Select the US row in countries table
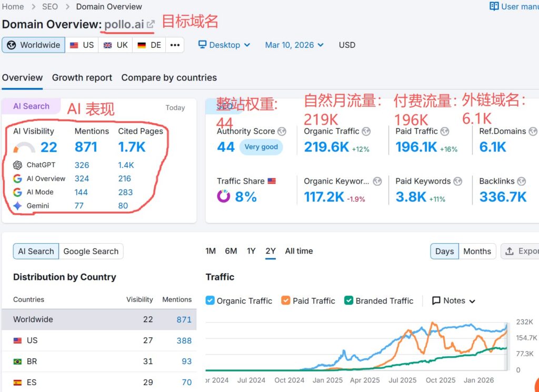This screenshot has height=392, width=539. click(x=99, y=340)
